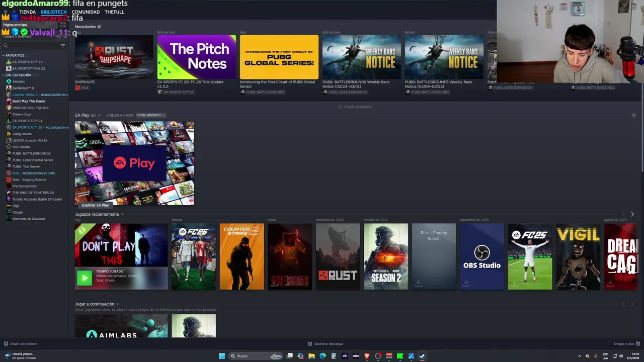Click Añadir estantería button
The image size is (644, 362).
(x=355, y=107)
